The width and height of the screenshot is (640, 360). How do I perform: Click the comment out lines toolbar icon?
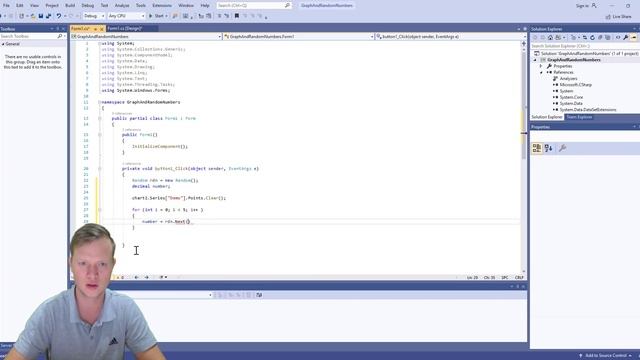click(219, 16)
